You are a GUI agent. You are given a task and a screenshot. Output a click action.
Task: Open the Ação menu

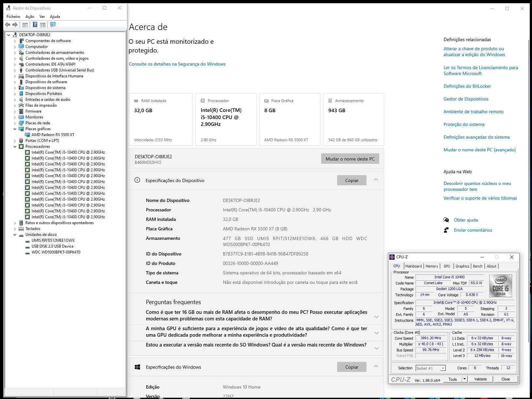pos(30,17)
